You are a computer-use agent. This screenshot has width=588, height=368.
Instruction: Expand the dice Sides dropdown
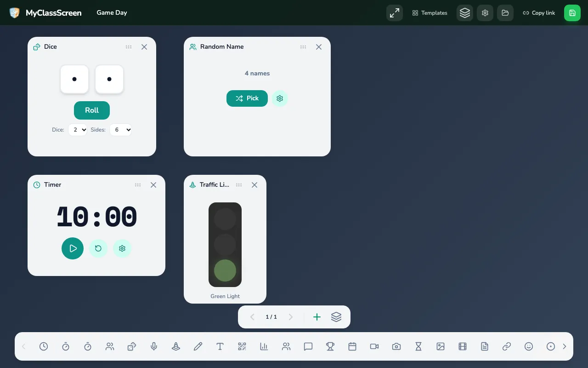[121, 130]
